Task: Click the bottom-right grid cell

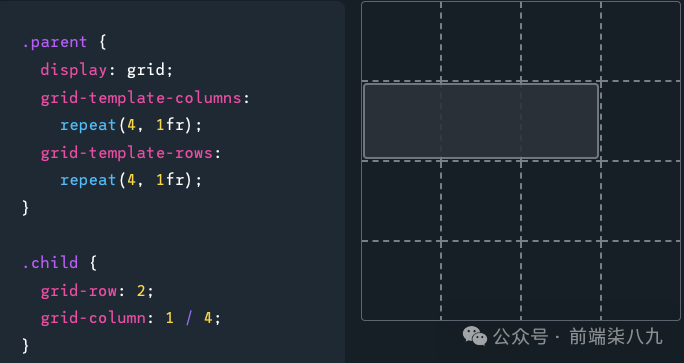Action: (x=640, y=281)
